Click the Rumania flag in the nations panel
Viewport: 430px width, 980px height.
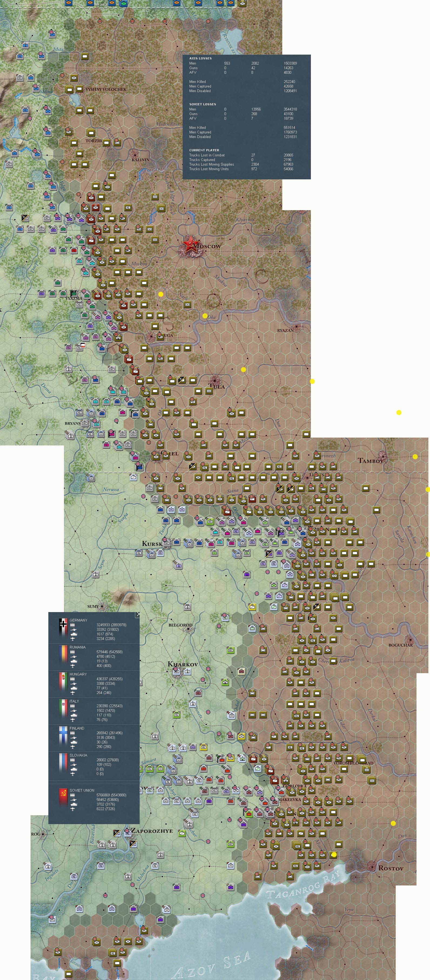(63, 654)
